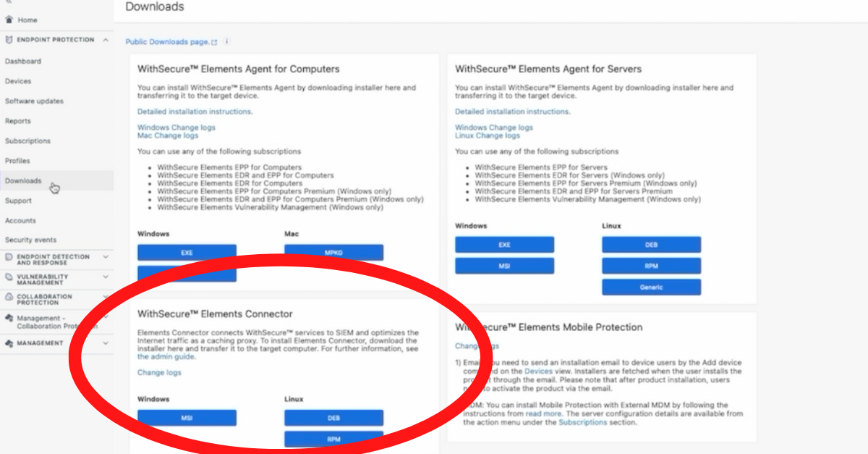This screenshot has height=454, width=868.
Task: Download the Linux DEB installer for Servers
Action: [x=651, y=245]
